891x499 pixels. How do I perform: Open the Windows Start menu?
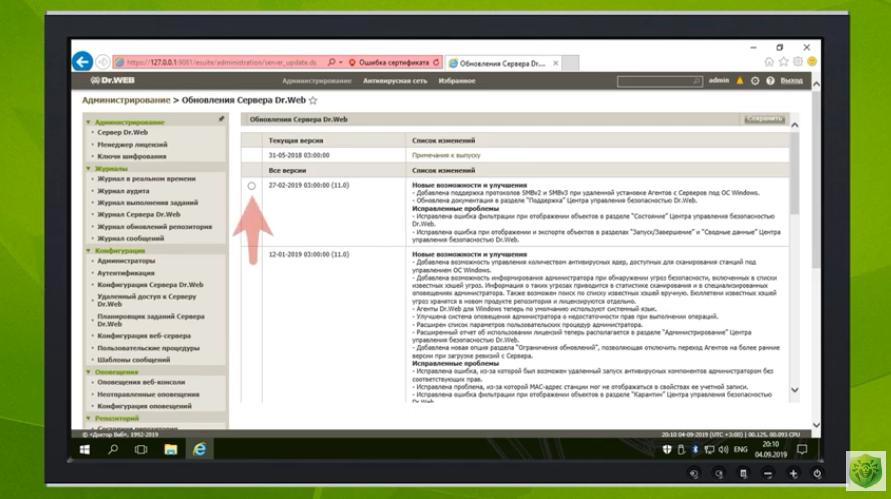(85, 450)
